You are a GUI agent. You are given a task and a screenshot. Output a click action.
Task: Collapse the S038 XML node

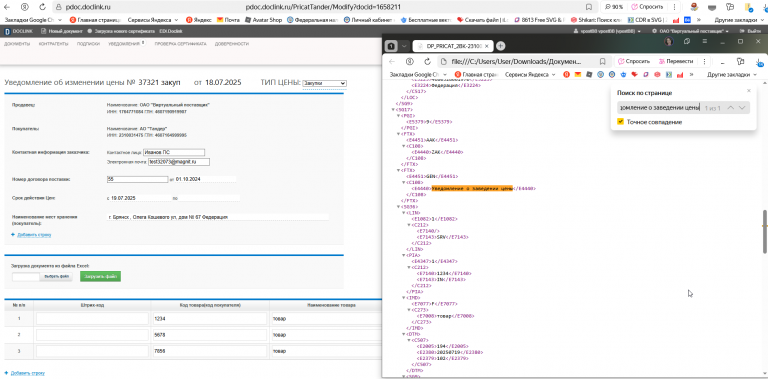(x=399, y=207)
